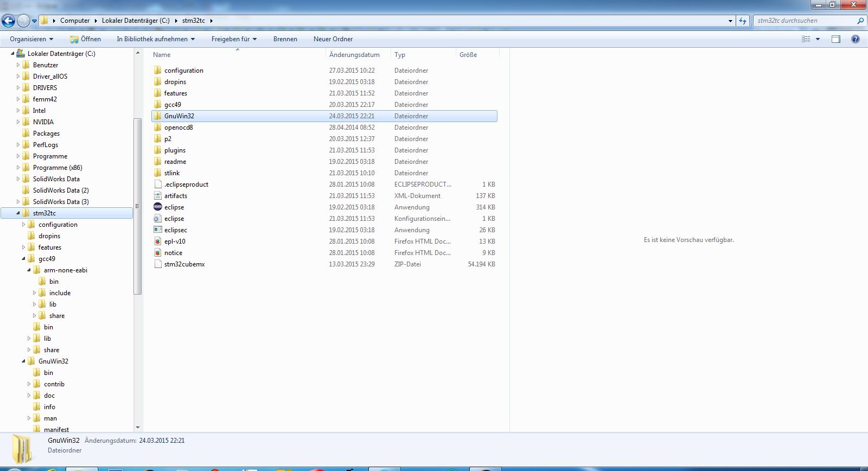Screen dimensions: 868x471
Task: Select the stm32cubemx ZIP file icon
Action: tap(158, 264)
